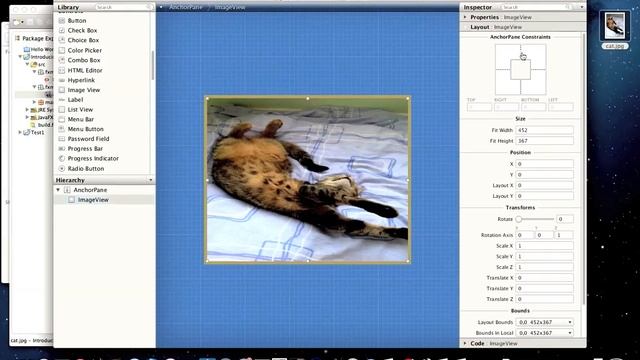The image size is (640, 360).
Task: Select the cat image on the canvas
Action: point(308,180)
